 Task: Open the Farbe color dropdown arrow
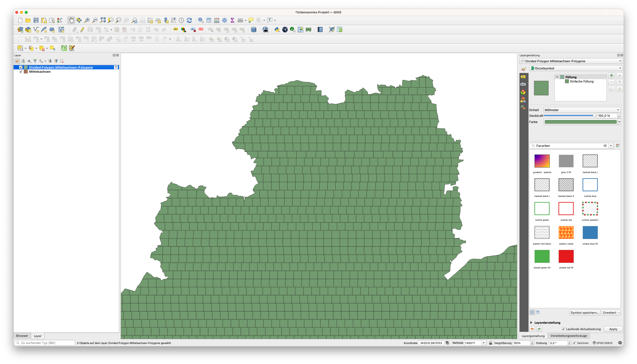pos(619,122)
